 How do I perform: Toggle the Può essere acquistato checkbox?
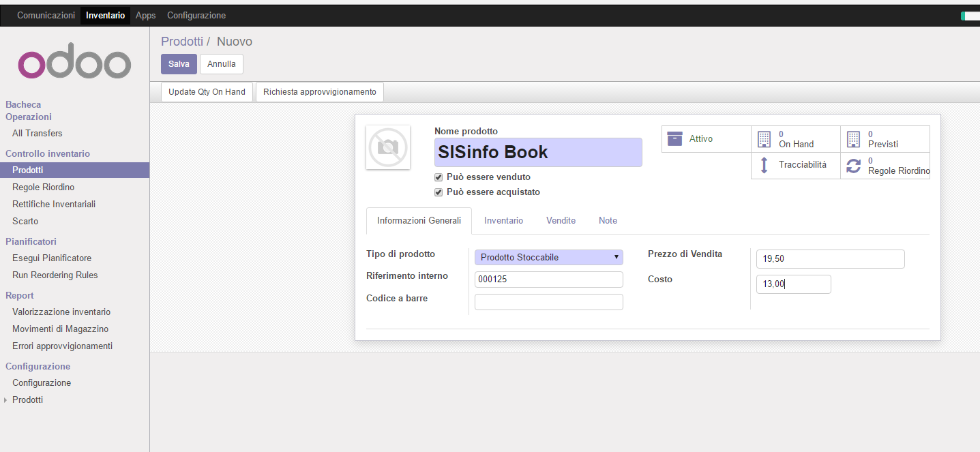[x=439, y=192]
